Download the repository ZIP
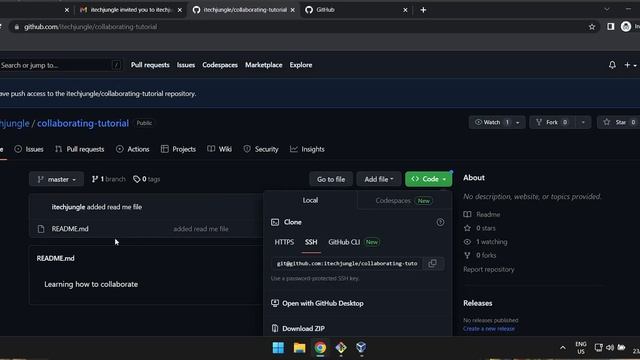The height and width of the screenshot is (360, 640). click(x=298, y=328)
